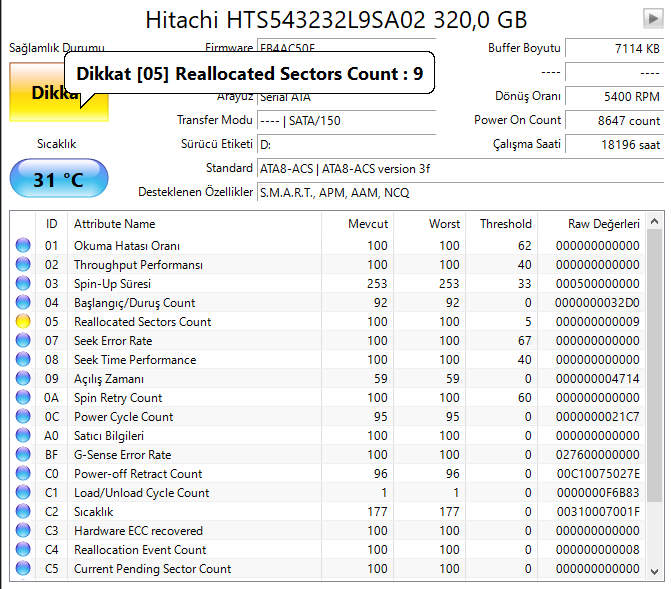Image resolution: width=671 pixels, height=589 pixels.
Task: Select the Load/Unload Cycle Count attribute name
Action: tap(141, 493)
